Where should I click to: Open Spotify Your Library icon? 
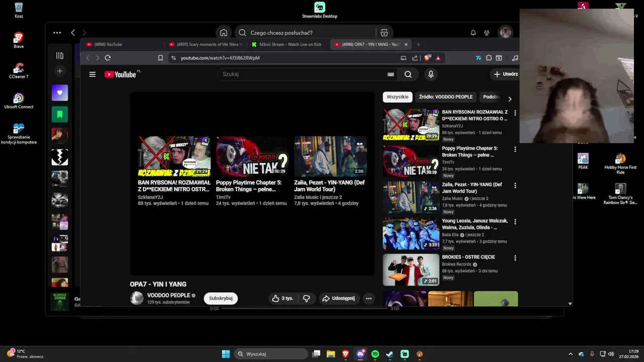pyautogui.click(x=59, y=56)
